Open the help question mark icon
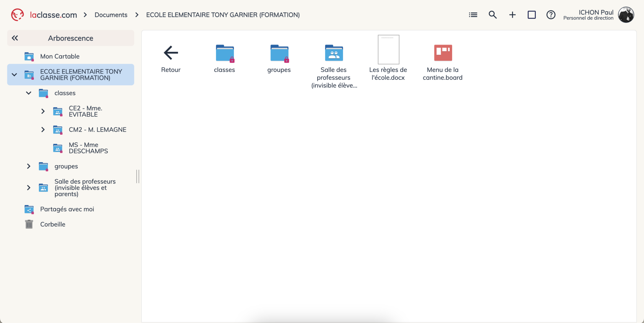644x323 pixels. click(x=551, y=15)
